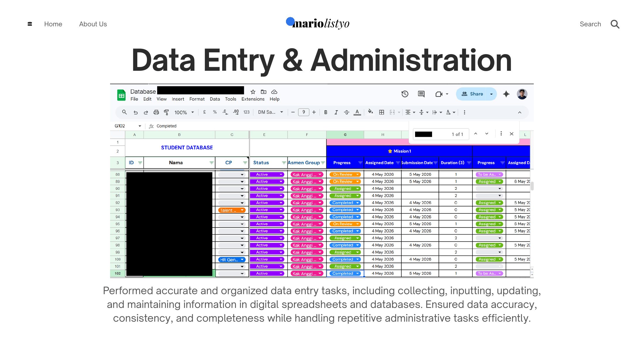
Task: Click the toolbar search magnifier
Action: tap(124, 112)
